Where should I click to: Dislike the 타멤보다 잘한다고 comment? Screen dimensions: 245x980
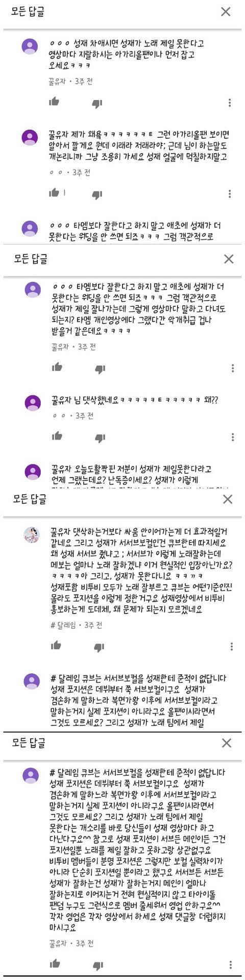click(x=100, y=368)
